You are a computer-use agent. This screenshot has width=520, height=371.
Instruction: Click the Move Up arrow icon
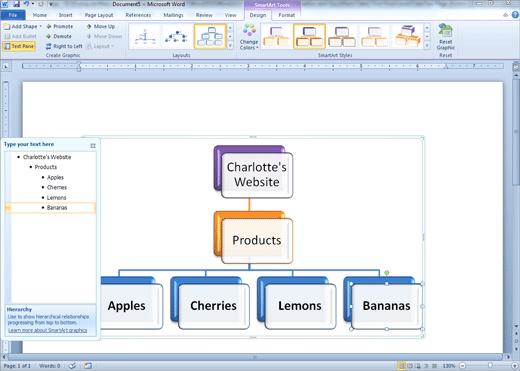tap(89, 26)
